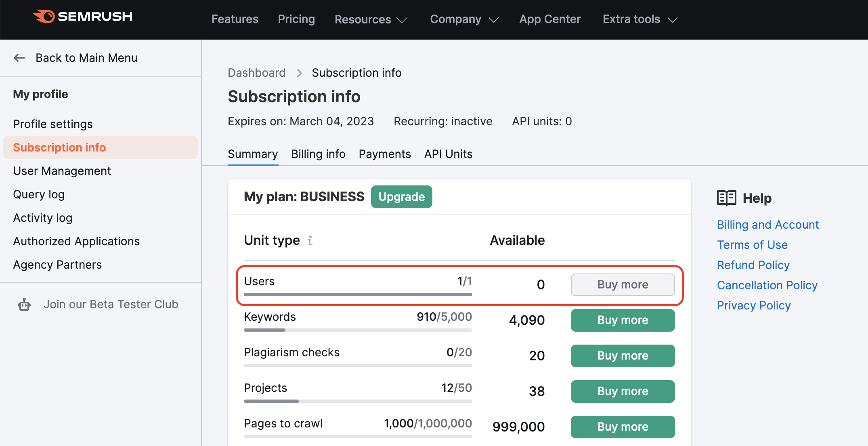This screenshot has width=868, height=446.
Task: Switch to the API Units tab
Action: (448, 154)
